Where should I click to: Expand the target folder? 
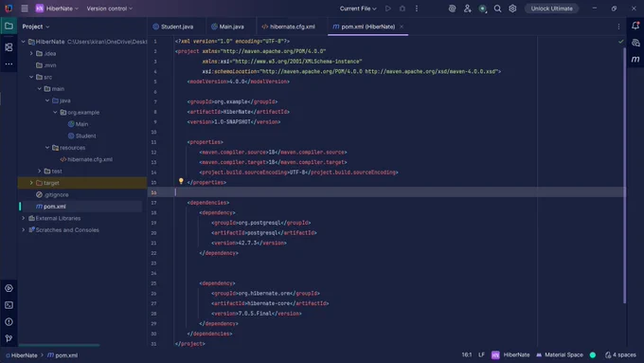coord(31,183)
